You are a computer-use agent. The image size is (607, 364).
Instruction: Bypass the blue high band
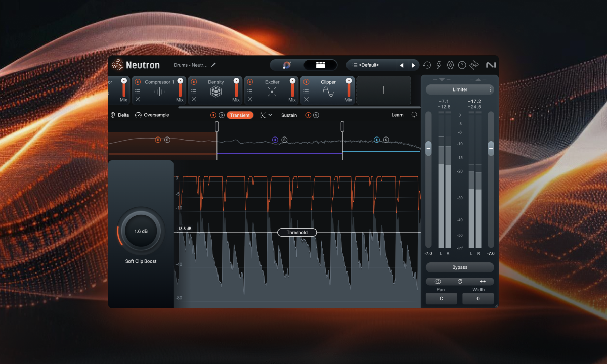(x=377, y=140)
